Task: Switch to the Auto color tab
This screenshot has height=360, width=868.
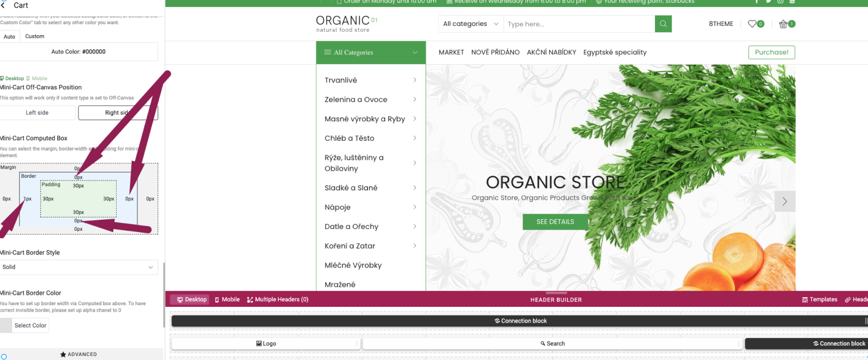Action: point(9,36)
